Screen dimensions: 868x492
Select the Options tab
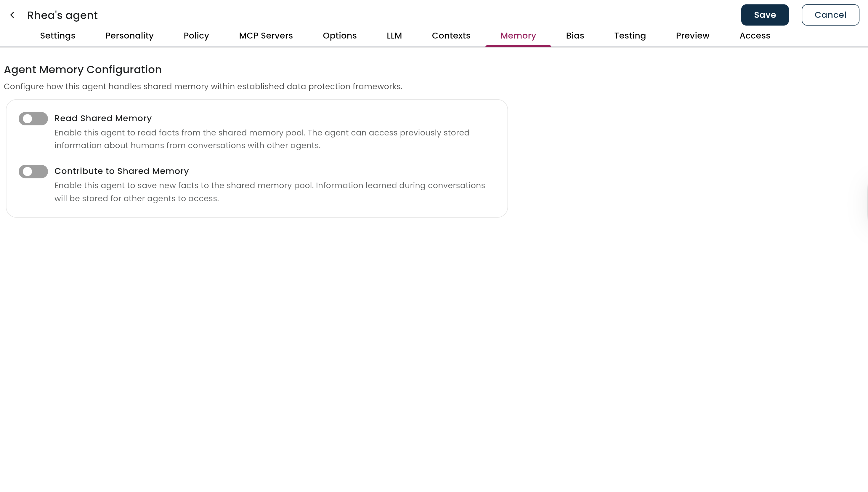pos(340,36)
